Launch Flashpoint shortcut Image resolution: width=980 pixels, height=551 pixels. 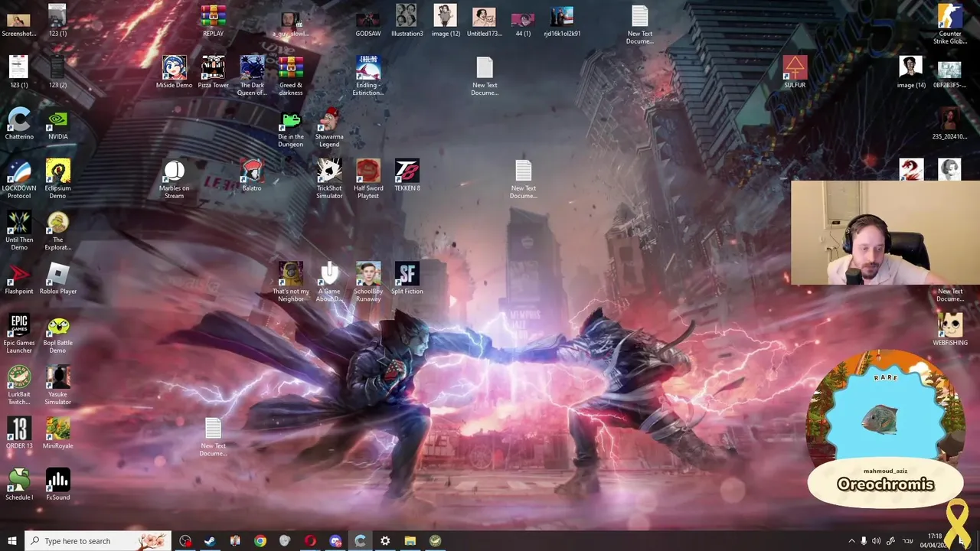pyautogui.click(x=19, y=278)
